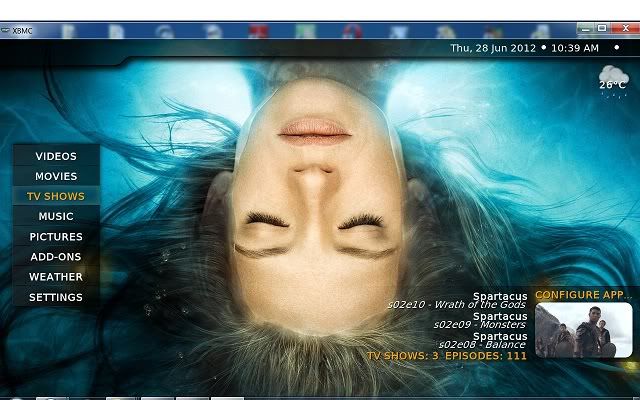
Task: Open the Spartacus episode thumbnail image
Action: (x=583, y=330)
